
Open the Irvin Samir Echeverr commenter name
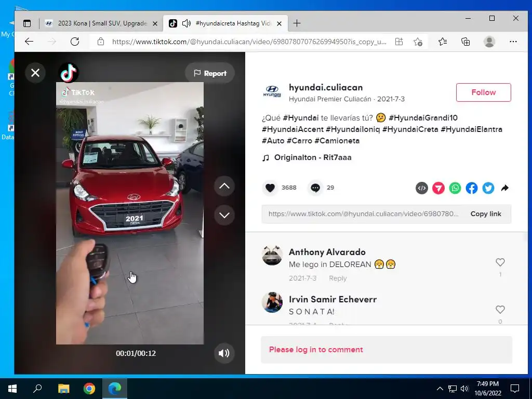pos(333,299)
